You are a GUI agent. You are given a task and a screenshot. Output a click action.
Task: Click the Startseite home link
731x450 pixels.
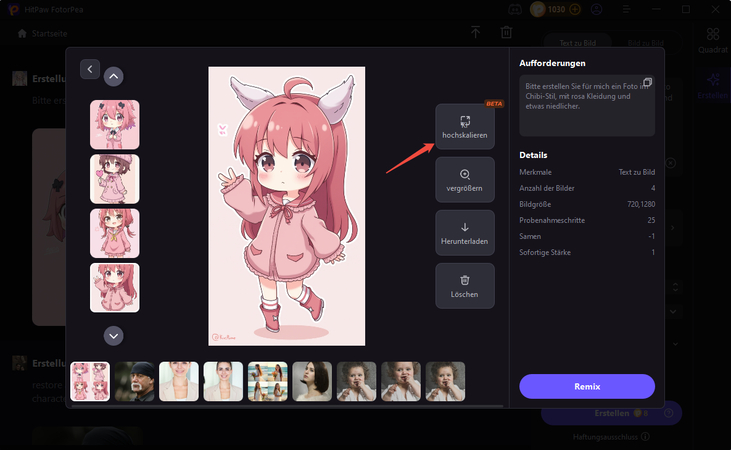pyautogui.click(x=43, y=34)
